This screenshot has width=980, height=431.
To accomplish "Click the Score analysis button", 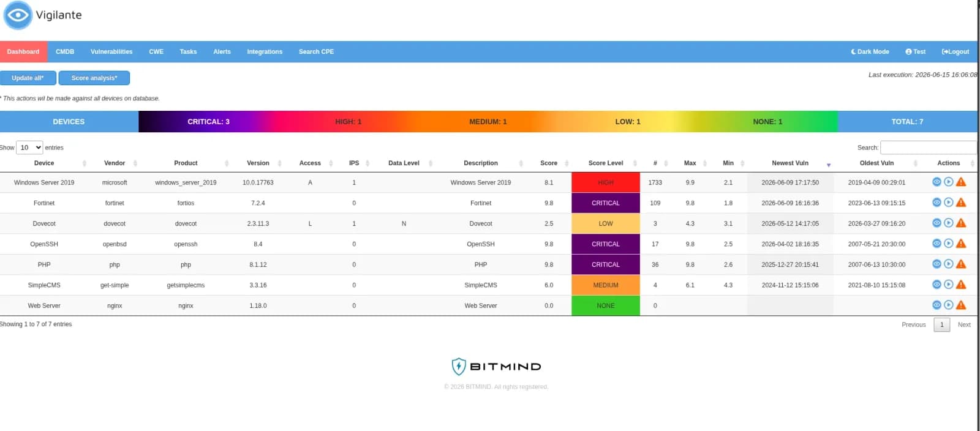I will point(94,78).
